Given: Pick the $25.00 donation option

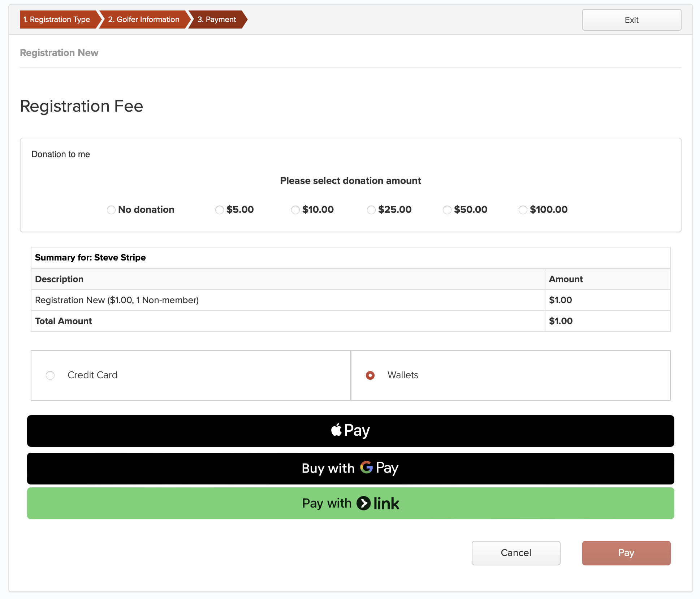Looking at the screenshot, I should [371, 210].
